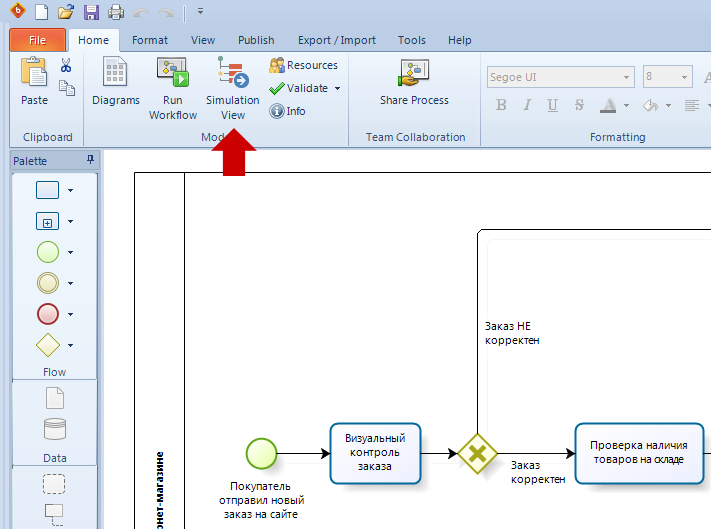This screenshot has height=529, width=711.
Task: Open the Publish ribbon tab
Action: [256, 40]
